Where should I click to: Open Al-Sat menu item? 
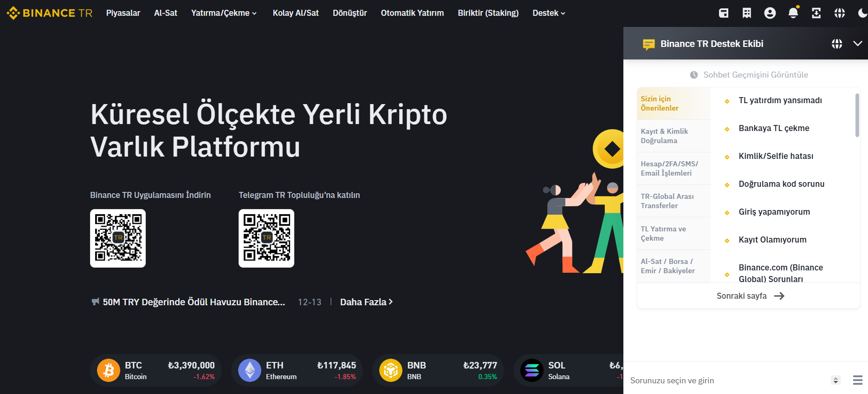pyautogui.click(x=166, y=13)
